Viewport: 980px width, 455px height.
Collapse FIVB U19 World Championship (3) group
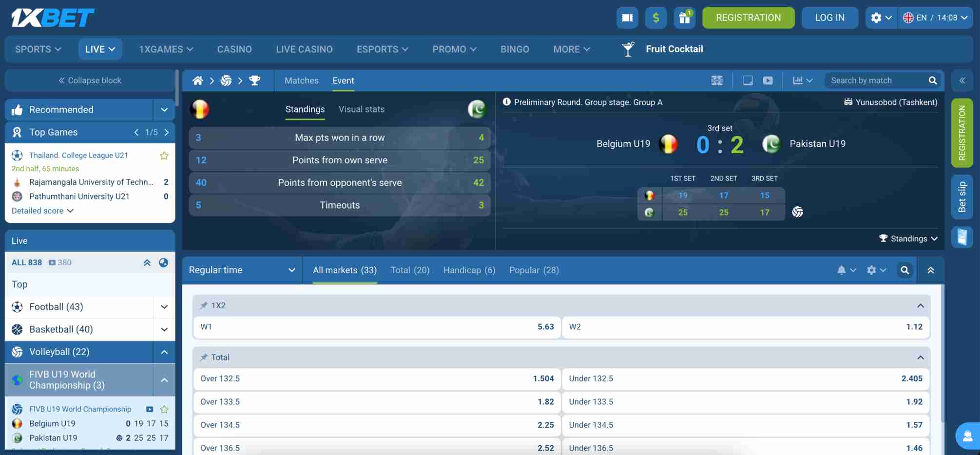(164, 380)
